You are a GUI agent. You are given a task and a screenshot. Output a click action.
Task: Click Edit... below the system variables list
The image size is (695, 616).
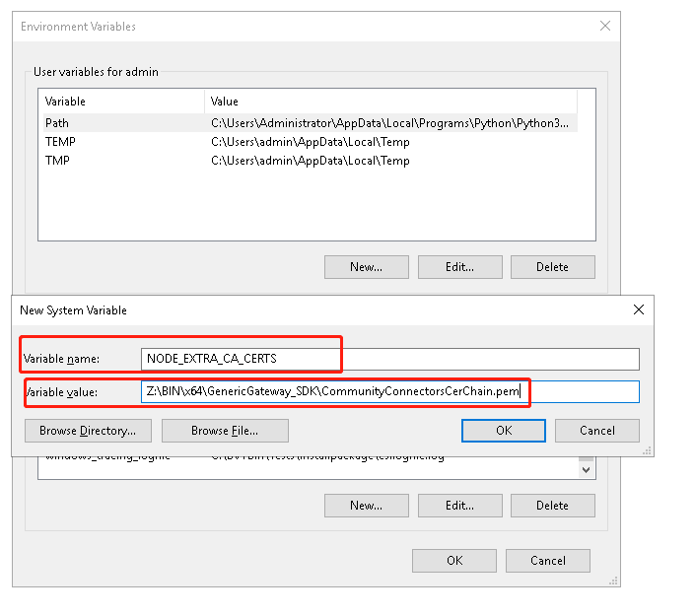click(459, 506)
